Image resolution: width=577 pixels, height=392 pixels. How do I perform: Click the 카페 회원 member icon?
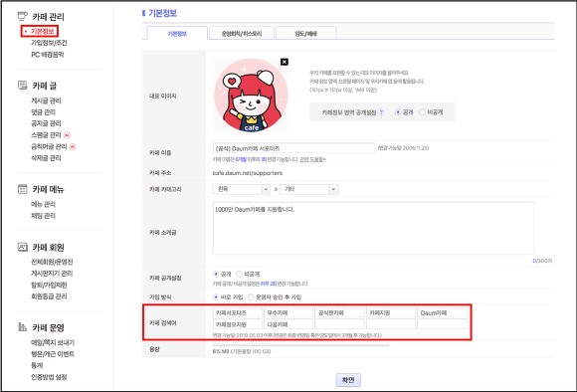23,247
